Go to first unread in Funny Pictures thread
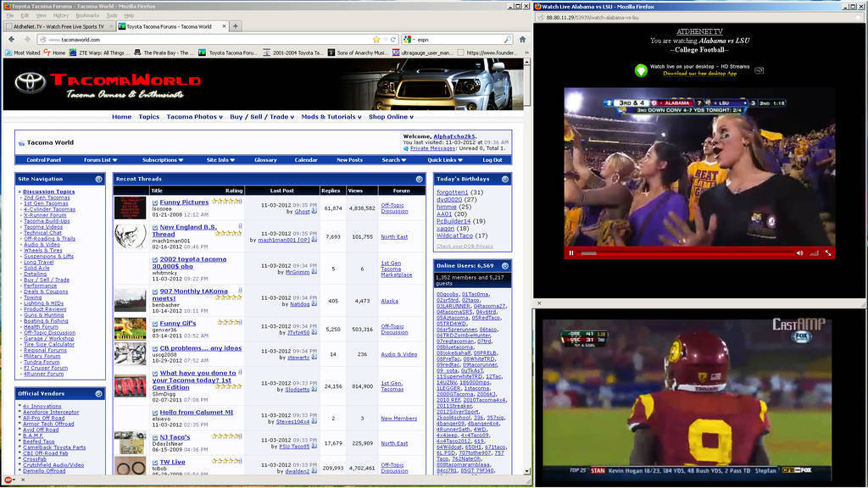868x488 pixels. pos(156,202)
